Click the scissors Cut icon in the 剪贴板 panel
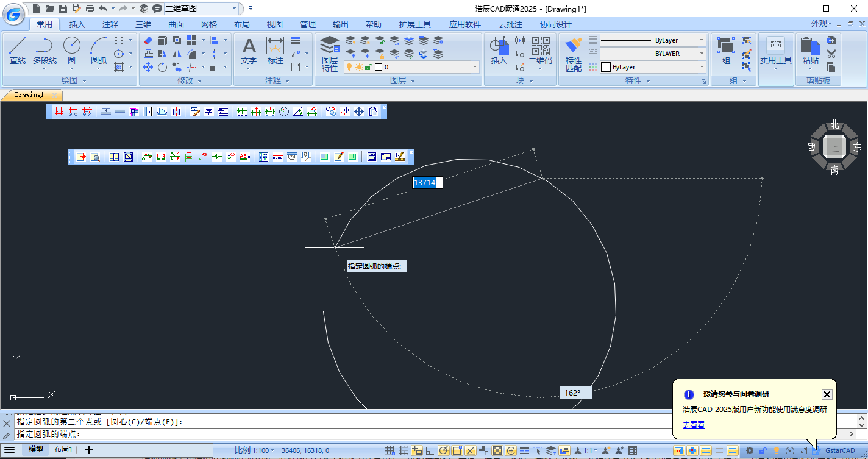This screenshot has width=868, height=459. [x=831, y=54]
